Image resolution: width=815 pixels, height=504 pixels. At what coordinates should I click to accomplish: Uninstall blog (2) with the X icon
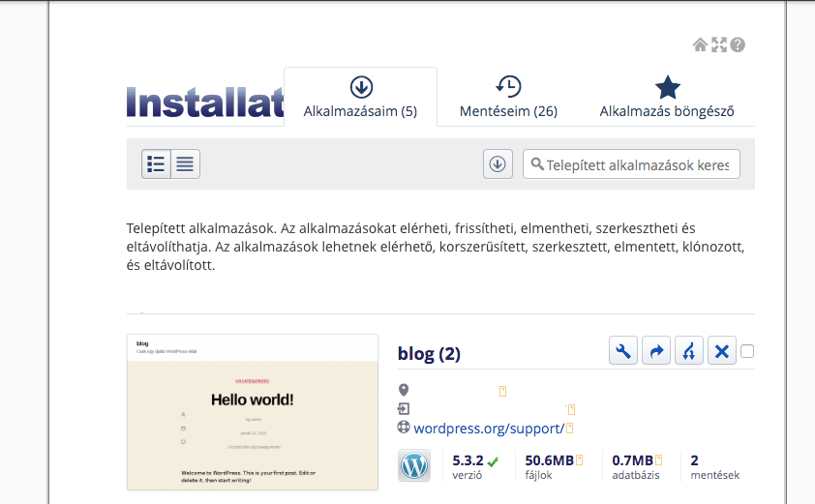click(721, 351)
